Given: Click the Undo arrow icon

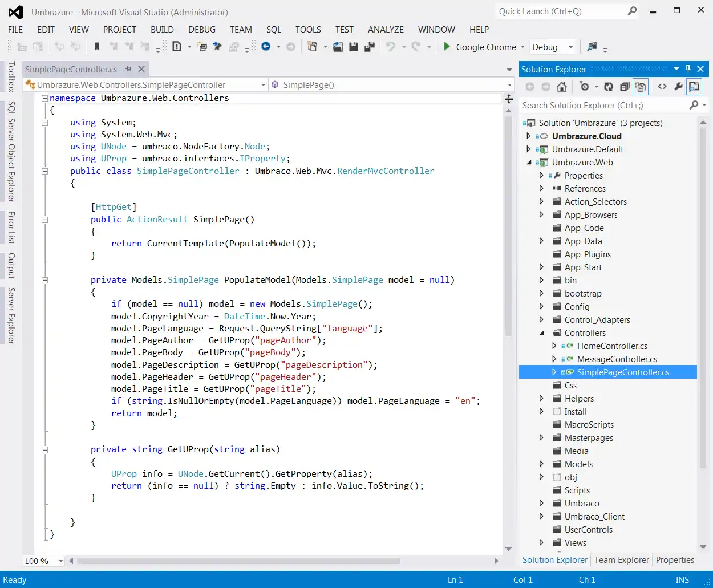Looking at the screenshot, I should click(x=391, y=47).
